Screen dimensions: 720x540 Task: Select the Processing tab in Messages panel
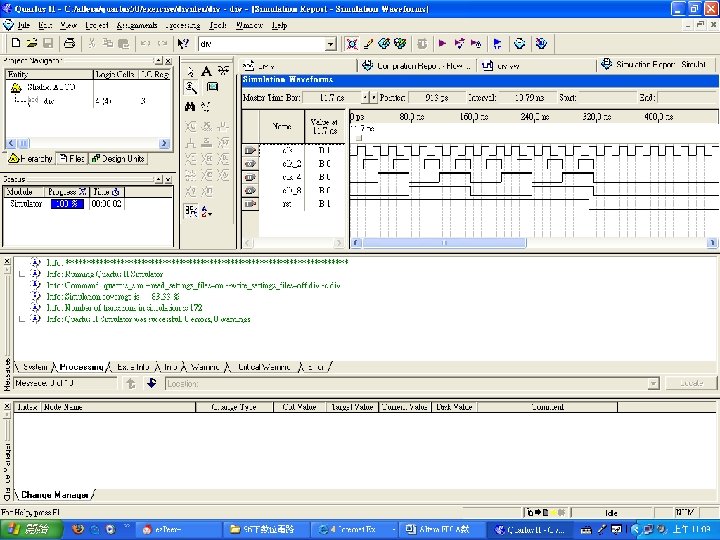(x=82, y=367)
